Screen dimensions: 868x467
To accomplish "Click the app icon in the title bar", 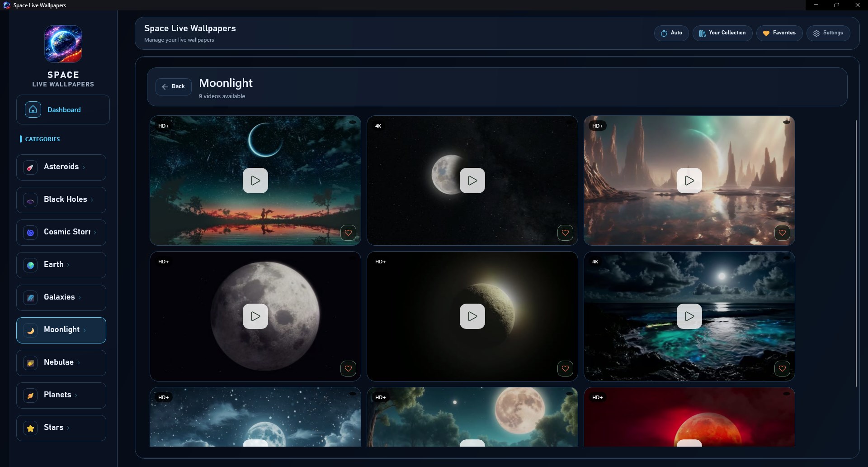I will (7, 5).
